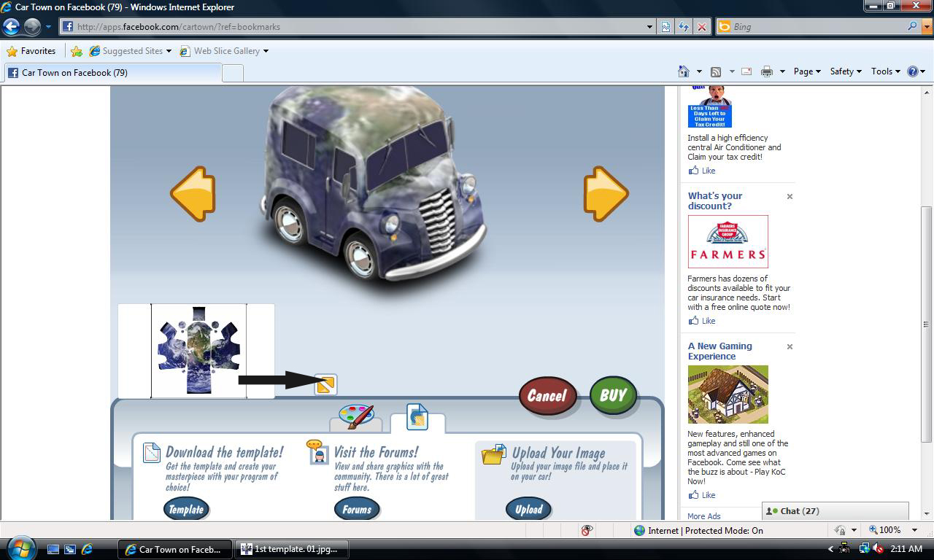The width and height of the screenshot is (934, 560).
Task: Close the Farmers discount ad
Action: coord(790,197)
